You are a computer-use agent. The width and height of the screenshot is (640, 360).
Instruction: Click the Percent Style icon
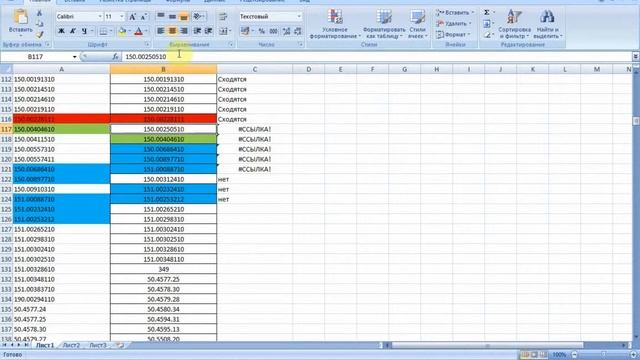click(x=262, y=31)
